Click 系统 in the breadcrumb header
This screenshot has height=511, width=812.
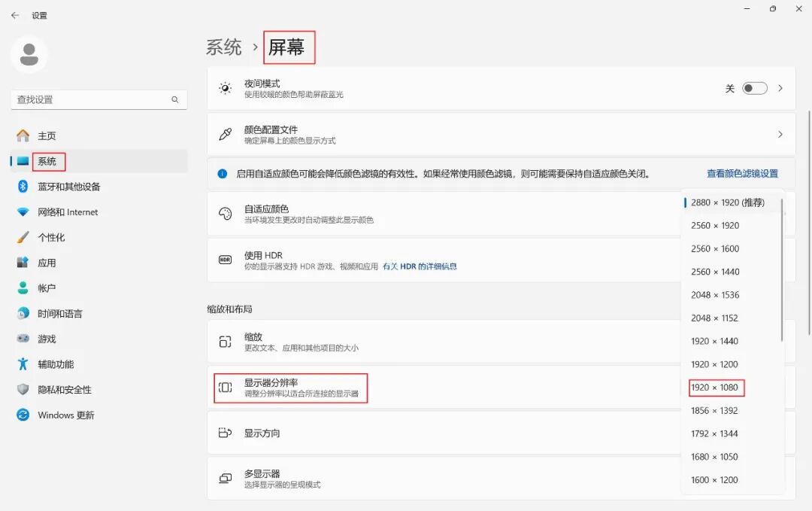[x=223, y=47]
